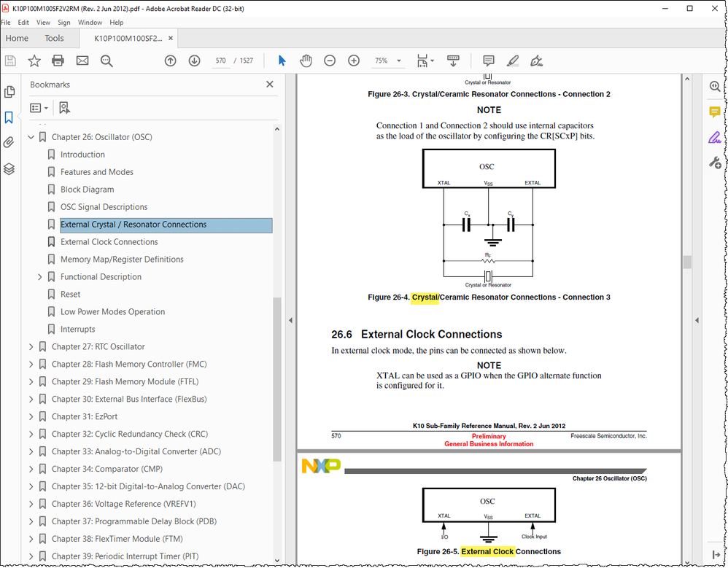Go to Introduction bookmark
The width and height of the screenshot is (728, 568).
(82, 155)
